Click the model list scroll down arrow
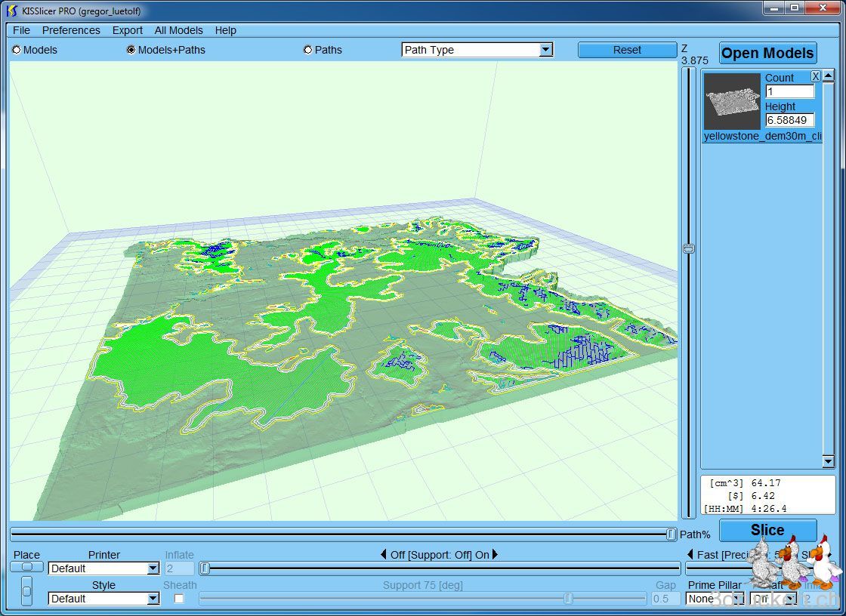 828,460
